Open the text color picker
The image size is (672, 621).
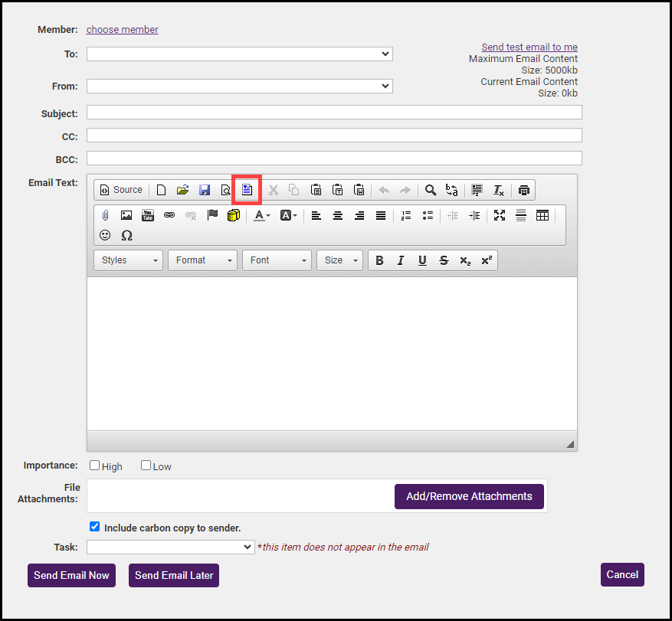[x=261, y=216]
